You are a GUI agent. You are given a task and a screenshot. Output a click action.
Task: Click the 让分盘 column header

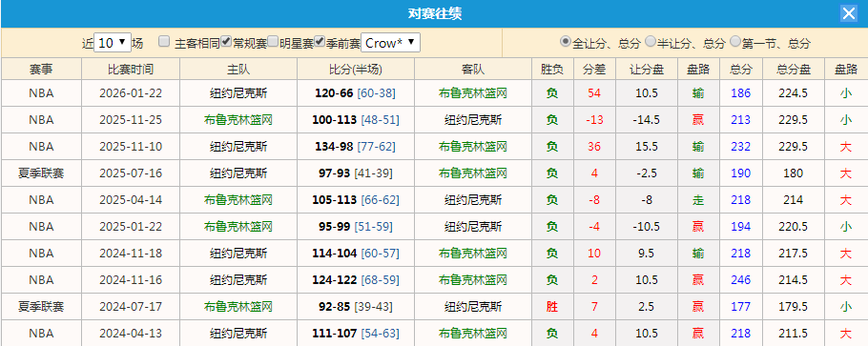click(x=647, y=70)
